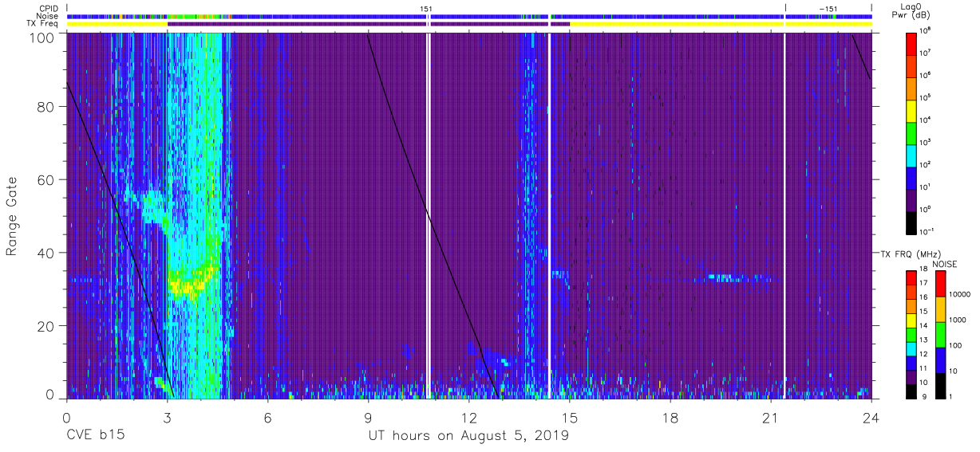Click the y-axis tick label '60'

tap(46, 180)
